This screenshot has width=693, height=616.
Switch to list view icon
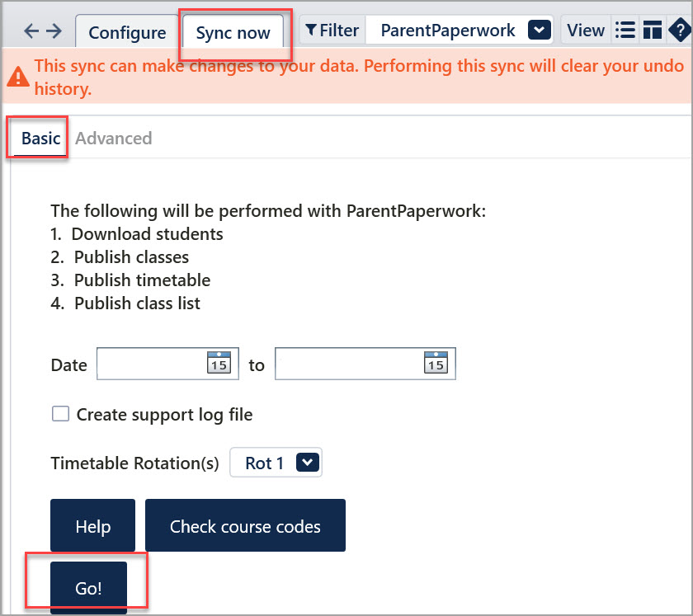click(x=625, y=30)
